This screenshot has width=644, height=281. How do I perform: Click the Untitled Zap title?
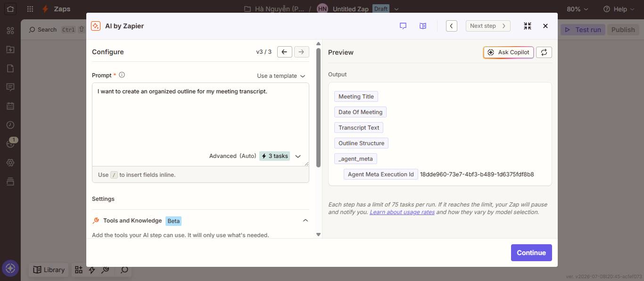pos(351,9)
